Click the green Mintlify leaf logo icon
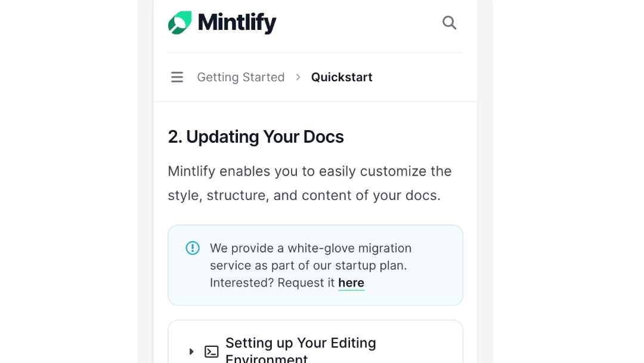The height and width of the screenshot is (363, 644). [x=180, y=23]
